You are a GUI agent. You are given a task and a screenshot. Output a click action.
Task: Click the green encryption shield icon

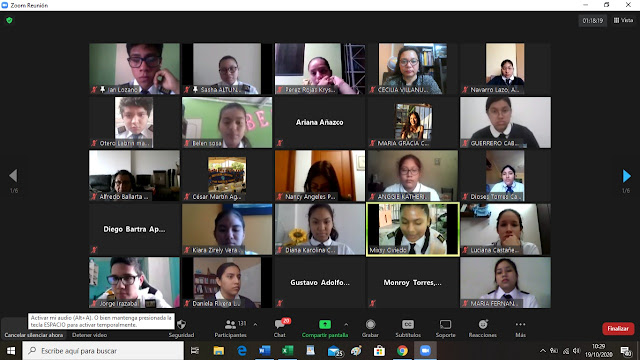pyautogui.click(x=9, y=20)
